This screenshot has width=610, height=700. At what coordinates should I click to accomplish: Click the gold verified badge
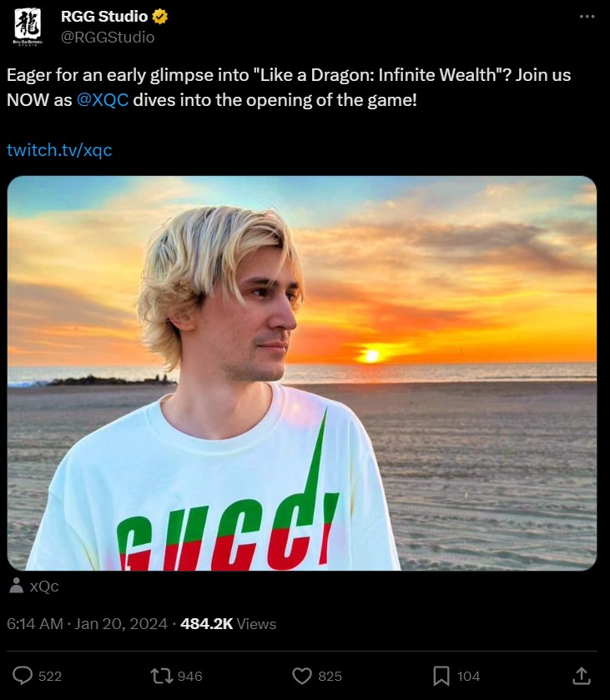pos(160,17)
